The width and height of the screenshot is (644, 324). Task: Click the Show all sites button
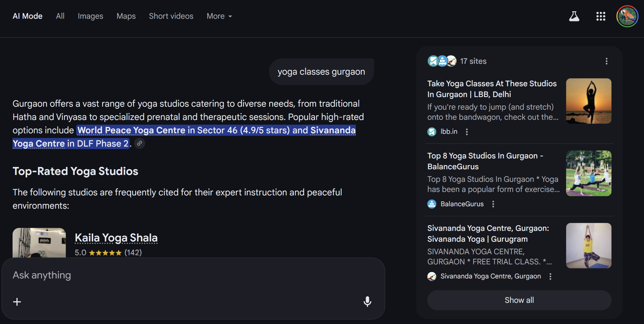tap(519, 300)
